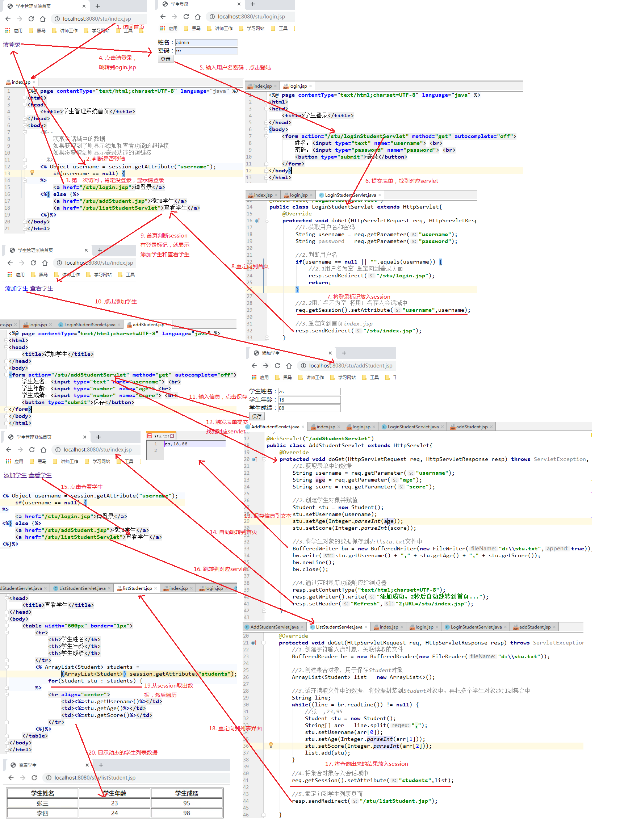Click the 登录 submit button
This screenshot has width=620, height=840.
pyautogui.click(x=166, y=59)
